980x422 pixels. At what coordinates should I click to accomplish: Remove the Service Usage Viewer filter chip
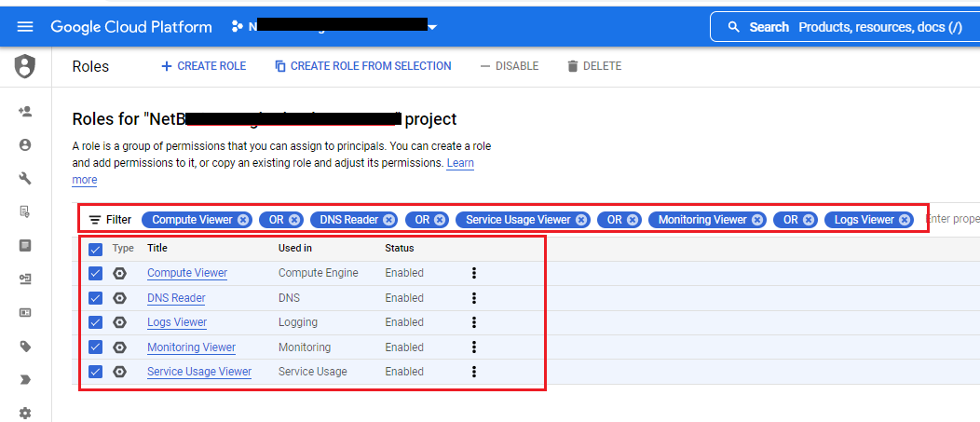[581, 220]
